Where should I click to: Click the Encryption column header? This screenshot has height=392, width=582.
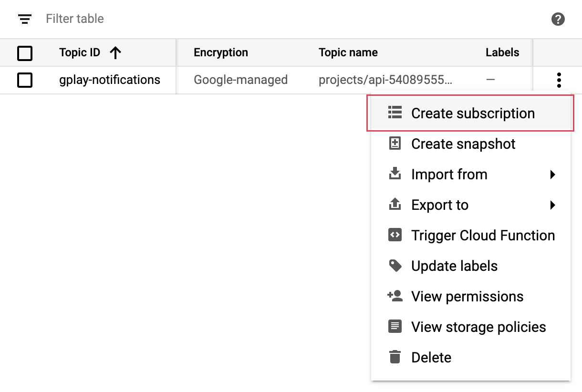point(221,52)
